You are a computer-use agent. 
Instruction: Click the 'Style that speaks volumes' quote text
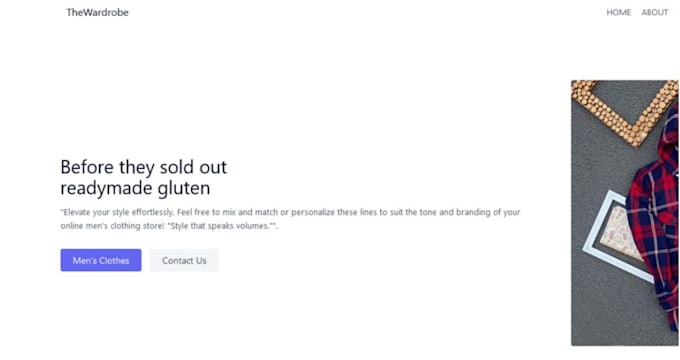(221, 226)
